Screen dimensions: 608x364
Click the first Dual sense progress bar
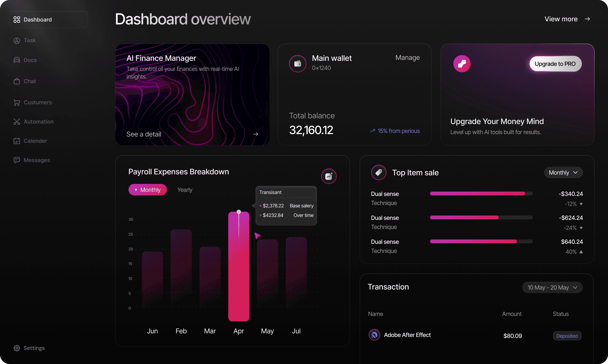point(481,193)
